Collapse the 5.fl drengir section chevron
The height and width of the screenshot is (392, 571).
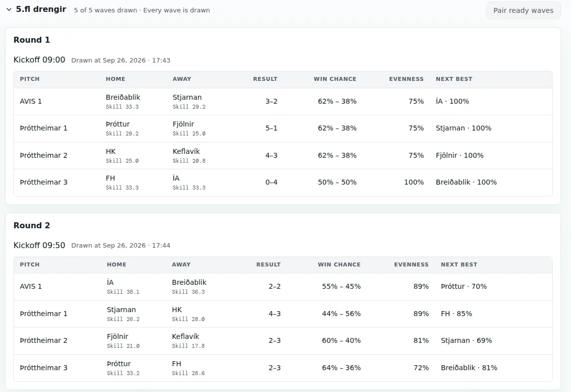click(x=9, y=9)
